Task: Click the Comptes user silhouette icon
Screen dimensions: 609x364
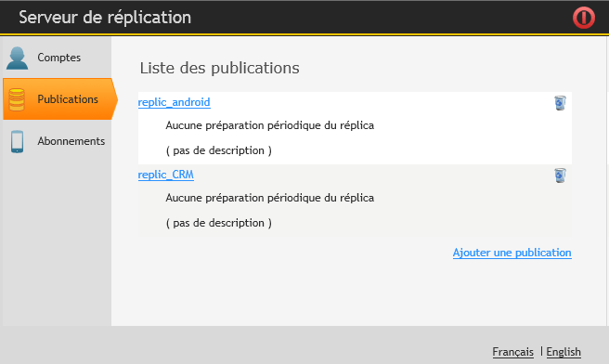Action: coord(17,58)
